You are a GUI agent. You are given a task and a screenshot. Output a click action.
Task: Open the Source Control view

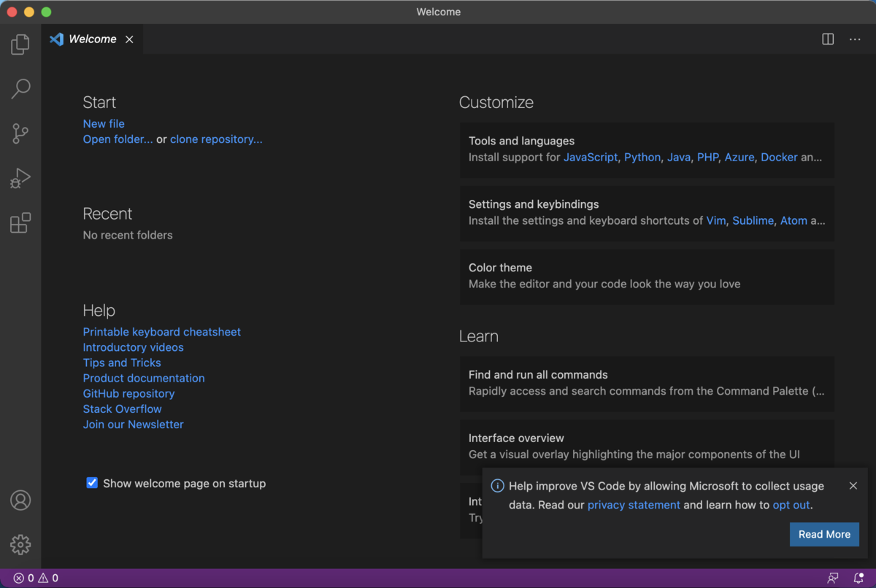pos(20,134)
